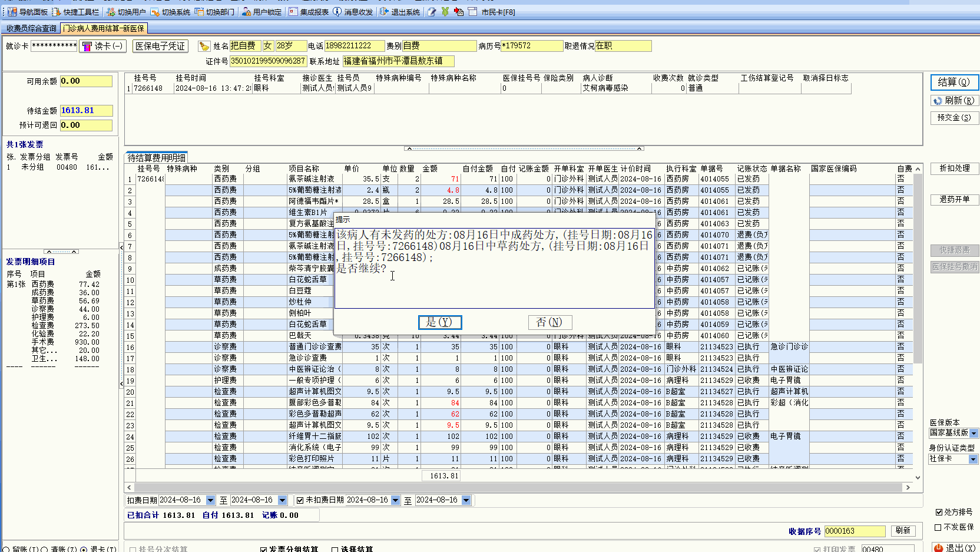Switch to the 门诊病人费用结算-新医保 tab

coord(104,28)
